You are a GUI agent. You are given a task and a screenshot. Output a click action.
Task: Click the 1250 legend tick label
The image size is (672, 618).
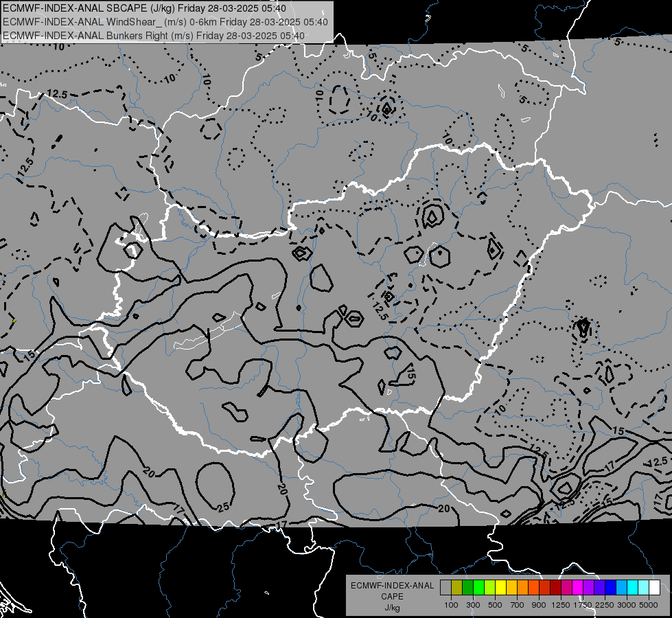561,605
